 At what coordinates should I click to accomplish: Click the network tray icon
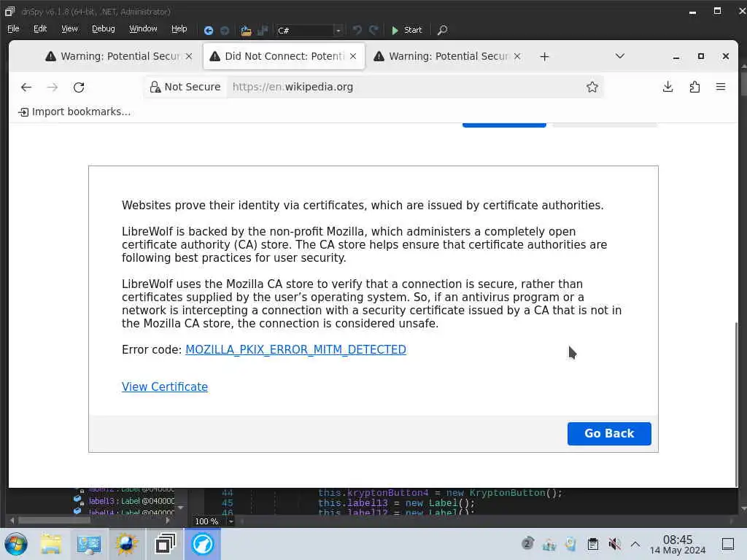tap(549, 544)
